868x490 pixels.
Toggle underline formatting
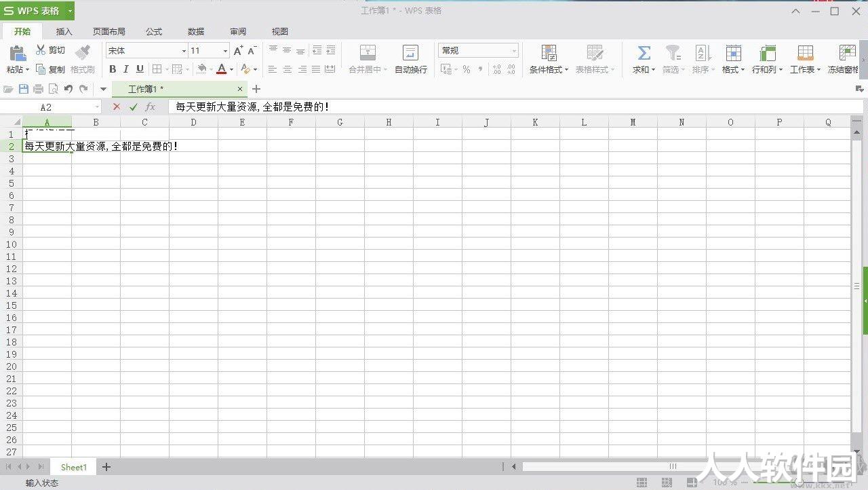click(x=140, y=69)
